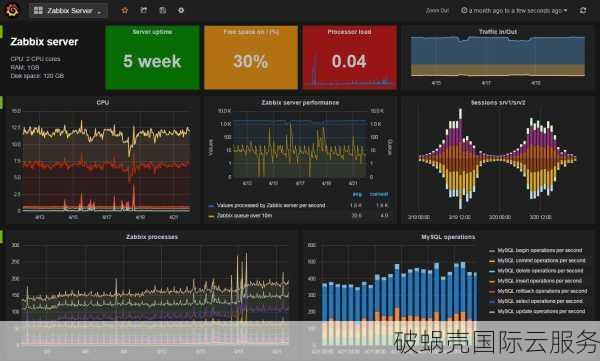Toggle MySQL select operations legend entry
The image size is (600, 361).
(540, 301)
